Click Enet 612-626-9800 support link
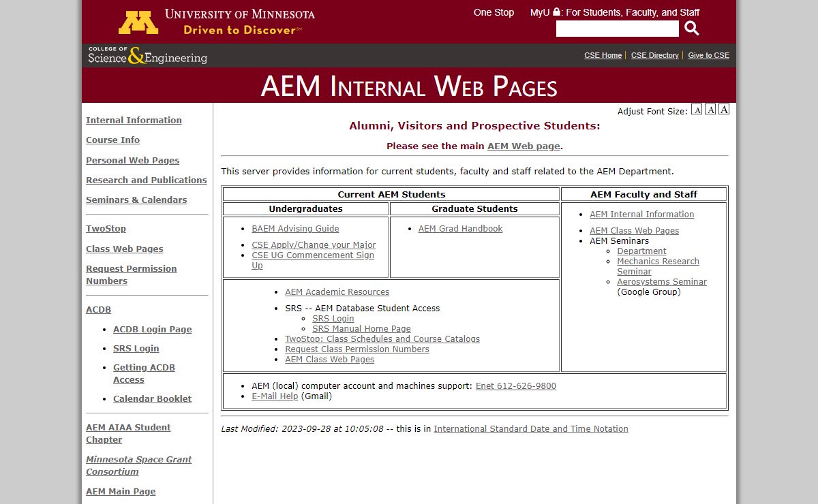The height and width of the screenshot is (504, 818). tap(515, 385)
